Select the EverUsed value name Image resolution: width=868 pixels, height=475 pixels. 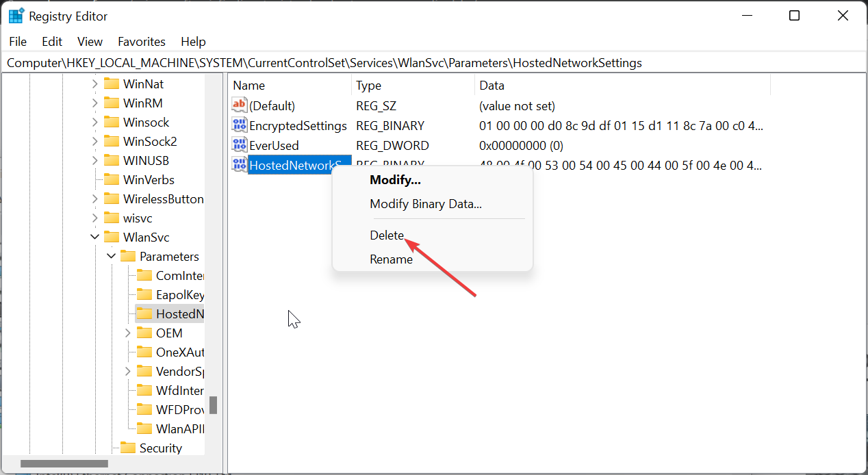[274, 145]
